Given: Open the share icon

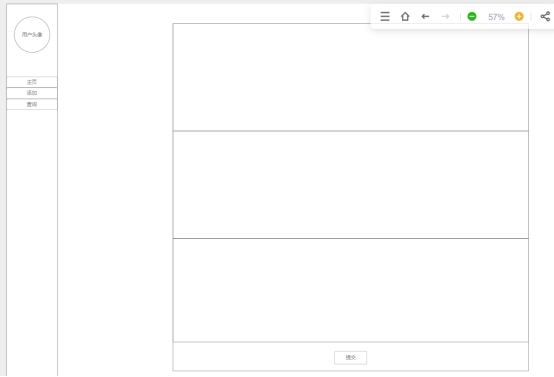Looking at the screenshot, I should click(x=545, y=16).
